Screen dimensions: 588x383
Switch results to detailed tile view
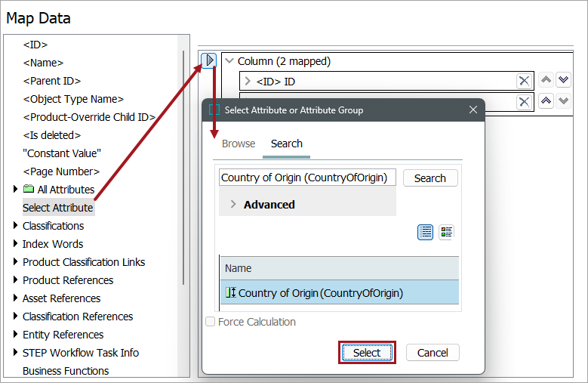click(446, 232)
